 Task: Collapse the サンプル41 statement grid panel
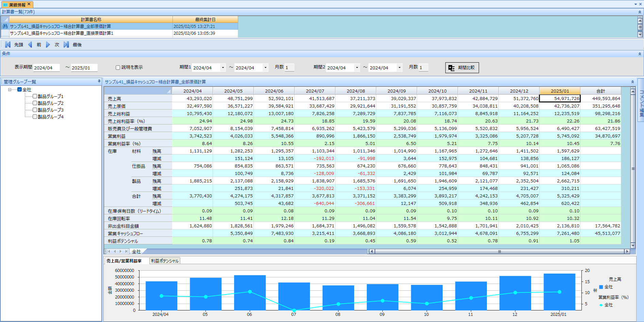point(632,82)
